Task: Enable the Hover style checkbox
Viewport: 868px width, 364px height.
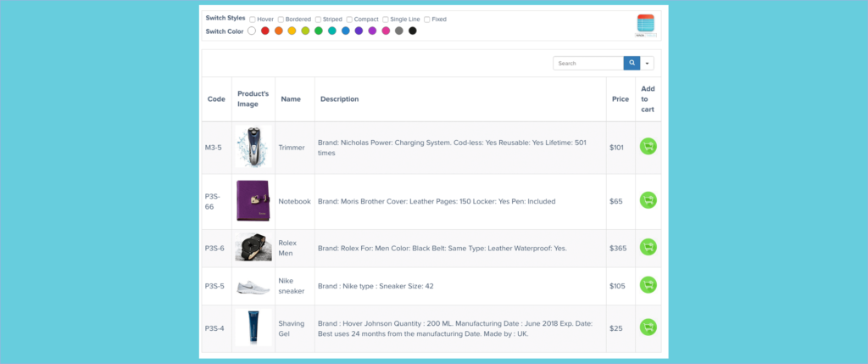Action: [253, 19]
